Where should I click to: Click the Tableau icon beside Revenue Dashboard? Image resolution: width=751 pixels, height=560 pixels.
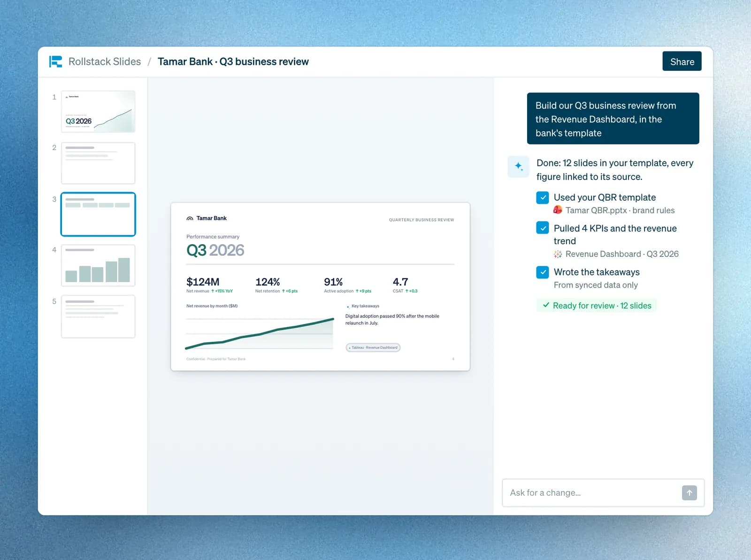click(x=558, y=254)
